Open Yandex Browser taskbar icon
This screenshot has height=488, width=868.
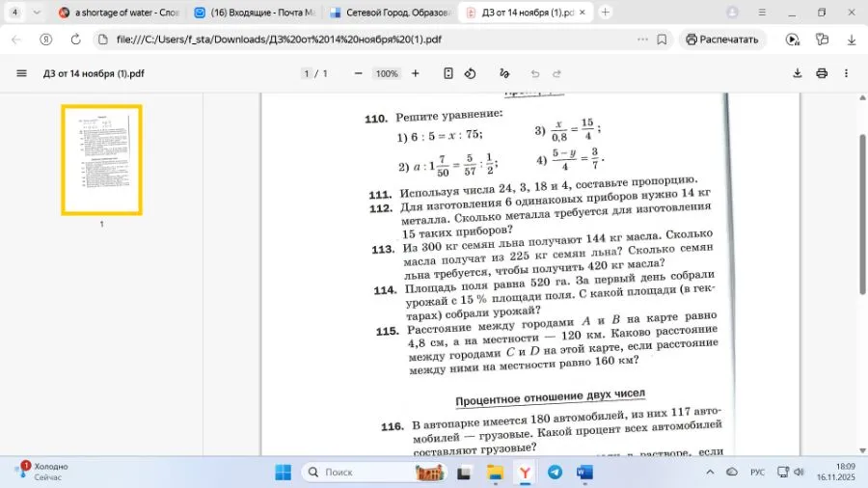(525, 472)
